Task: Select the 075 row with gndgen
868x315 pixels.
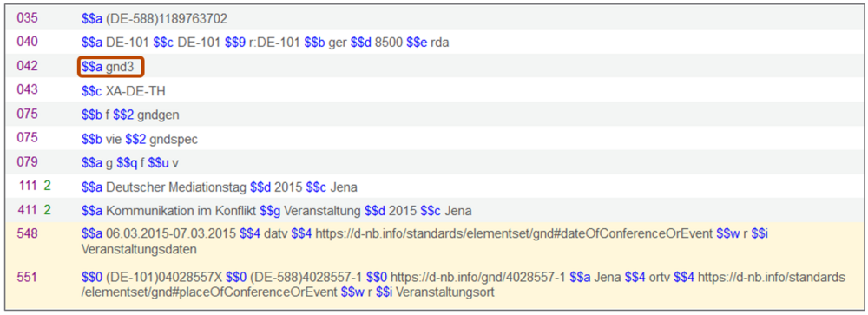Action: point(433,115)
